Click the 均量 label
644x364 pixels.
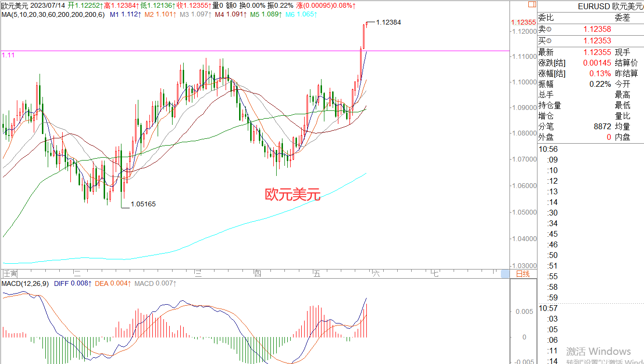point(623,126)
